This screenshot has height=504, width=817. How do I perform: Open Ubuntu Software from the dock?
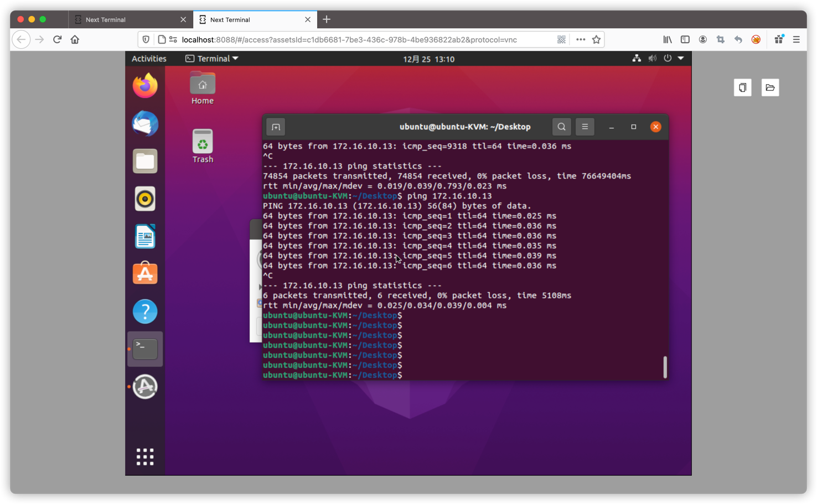click(145, 273)
